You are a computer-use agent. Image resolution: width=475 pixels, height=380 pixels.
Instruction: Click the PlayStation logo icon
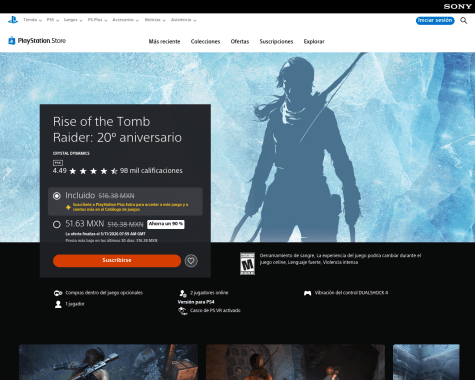[x=13, y=20]
